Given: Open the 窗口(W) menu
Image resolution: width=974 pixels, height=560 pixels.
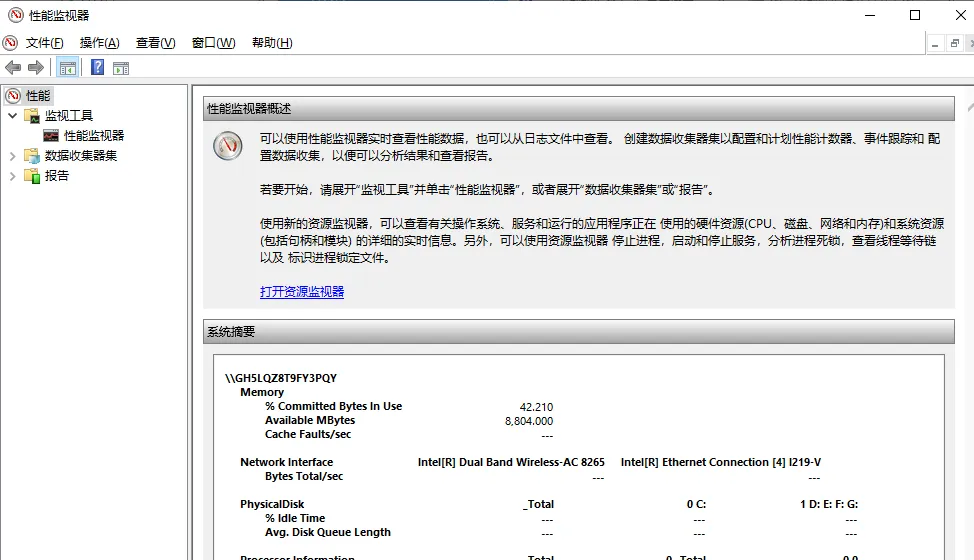Looking at the screenshot, I should point(213,43).
